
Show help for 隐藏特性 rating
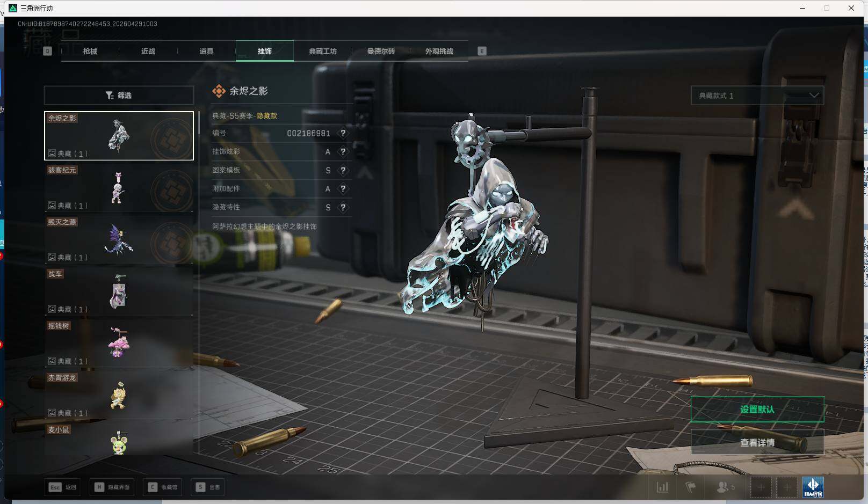click(x=343, y=207)
